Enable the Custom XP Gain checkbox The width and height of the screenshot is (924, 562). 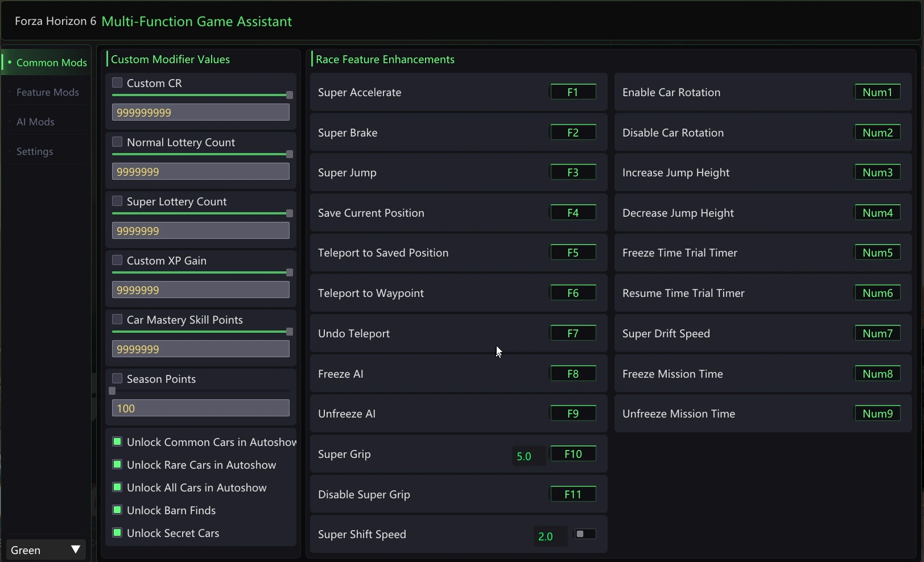(x=117, y=260)
